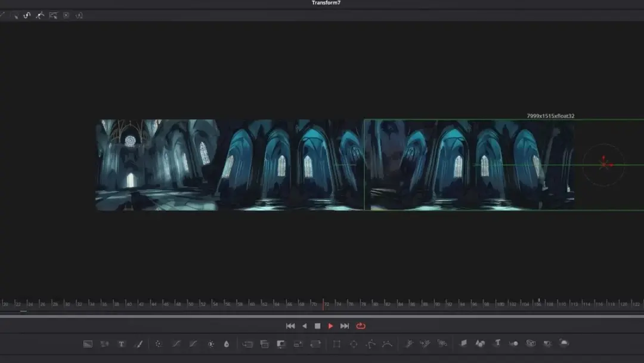The width and height of the screenshot is (644, 363).
Task: Click the red transform center crosshair
Action: click(604, 164)
